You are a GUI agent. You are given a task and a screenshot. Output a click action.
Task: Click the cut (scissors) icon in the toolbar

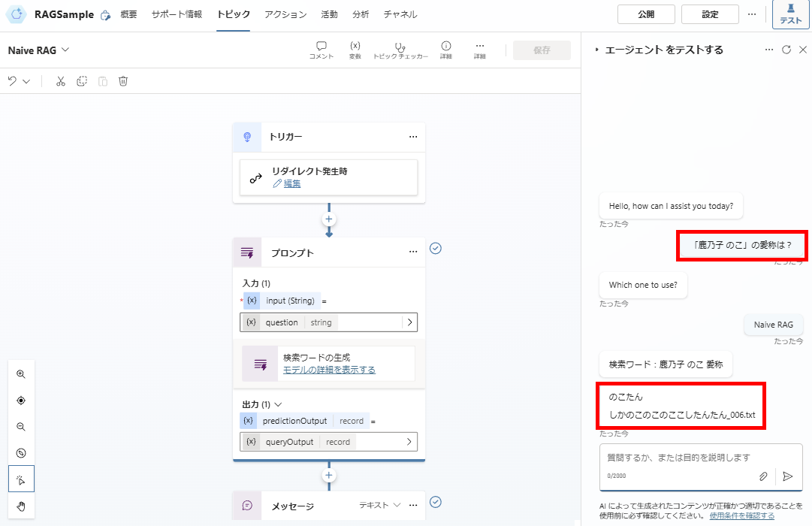60,80
